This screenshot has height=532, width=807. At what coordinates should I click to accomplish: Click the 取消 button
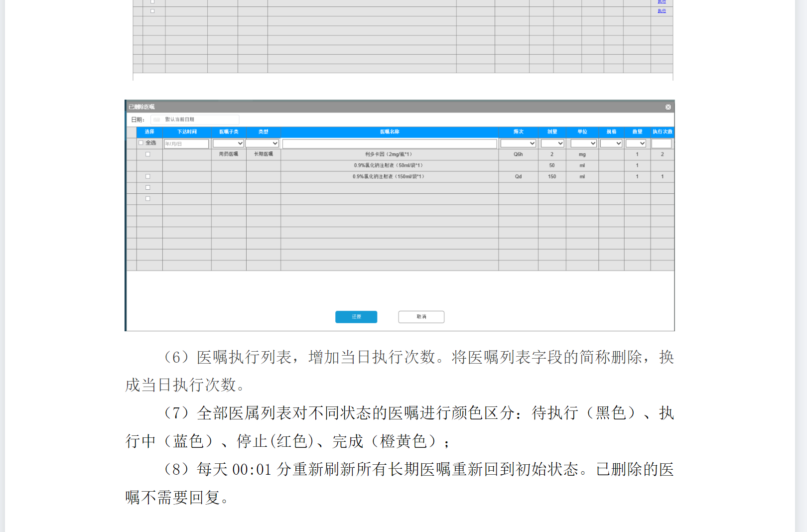coord(421,317)
